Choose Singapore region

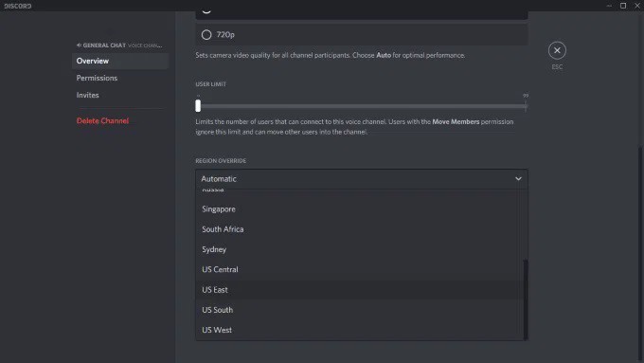click(x=360, y=209)
